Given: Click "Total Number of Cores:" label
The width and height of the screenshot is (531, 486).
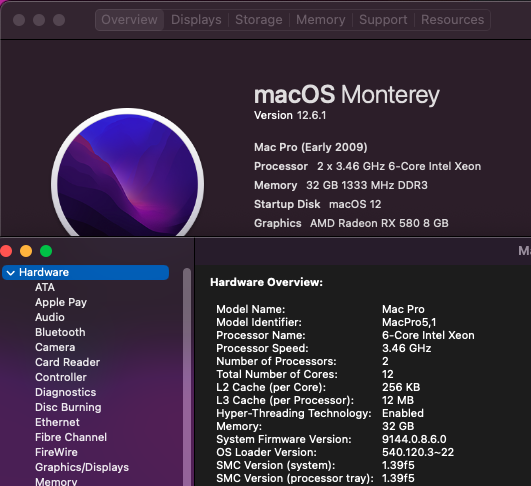Looking at the screenshot, I should (277, 374).
